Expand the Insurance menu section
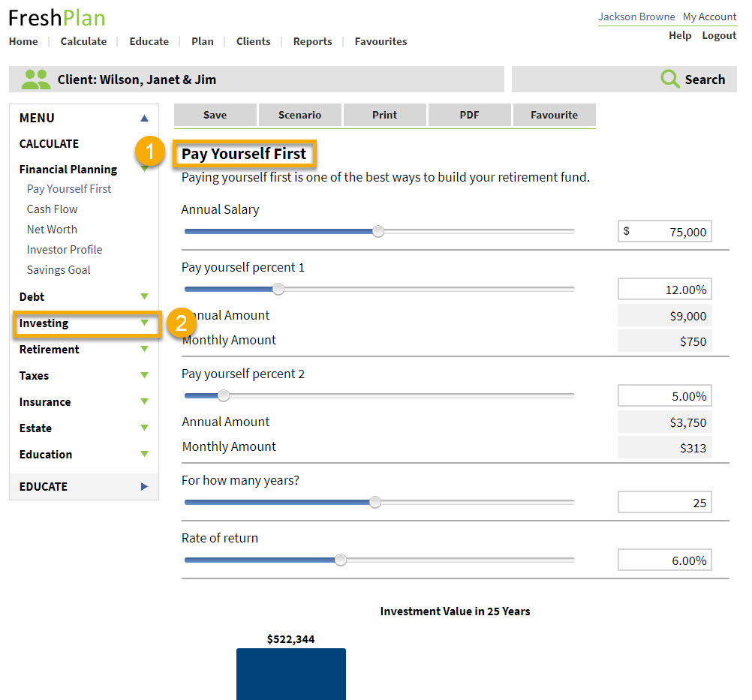752x700 pixels. [x=144, y=402]
